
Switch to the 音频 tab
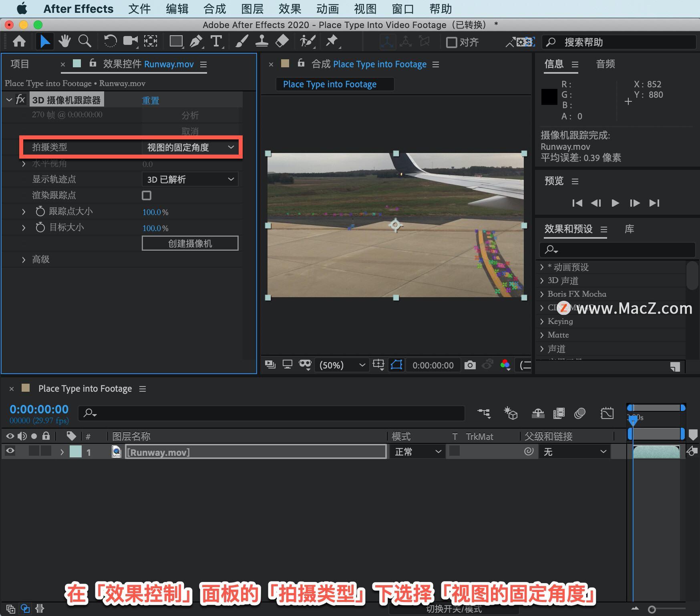click(x=605, y=64)
